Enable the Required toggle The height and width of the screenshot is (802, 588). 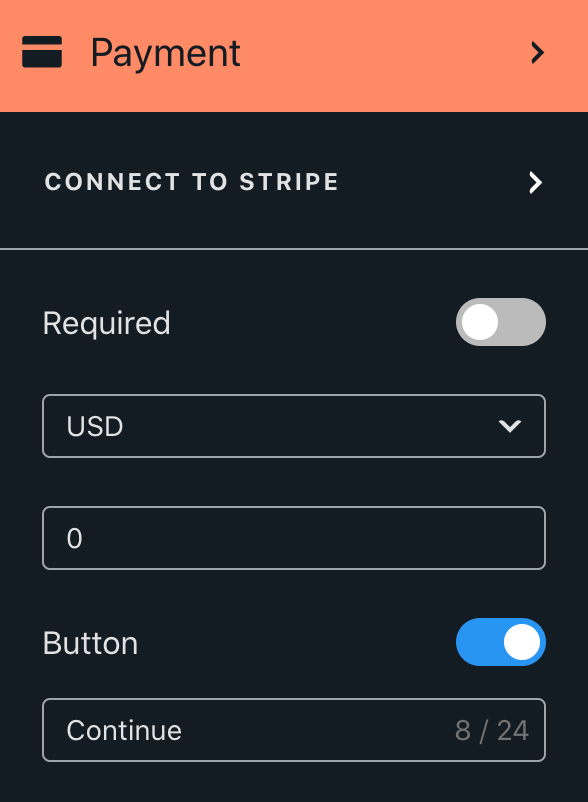[x=501, y=322]
